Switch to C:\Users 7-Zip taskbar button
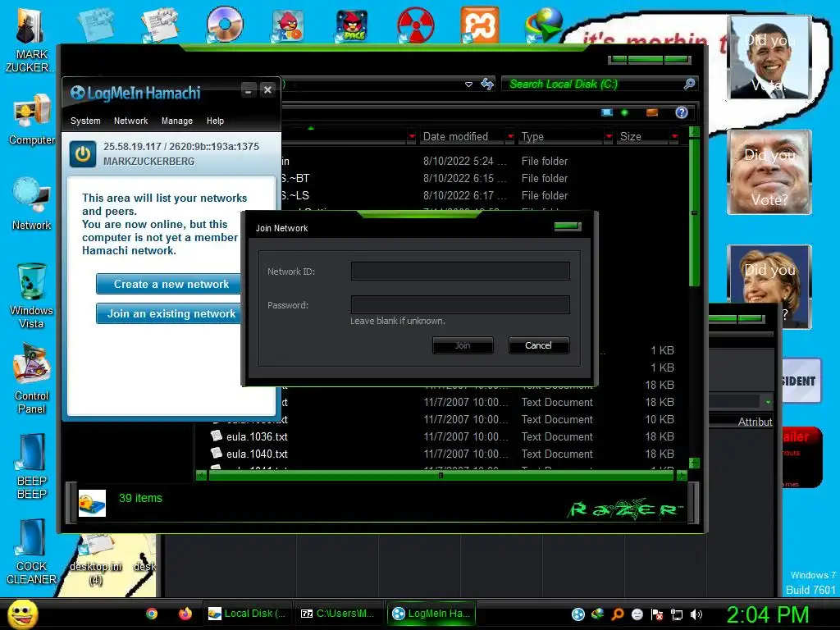 tap(339, 614)
